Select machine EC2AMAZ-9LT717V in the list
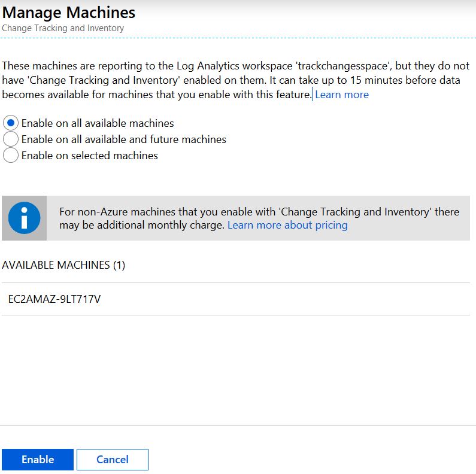This screenshot has height=474, width=476. point(54,299)
